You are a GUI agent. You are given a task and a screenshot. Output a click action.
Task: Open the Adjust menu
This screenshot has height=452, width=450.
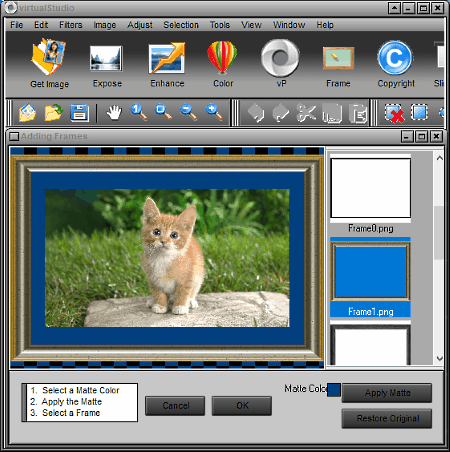tap(140, 25)
